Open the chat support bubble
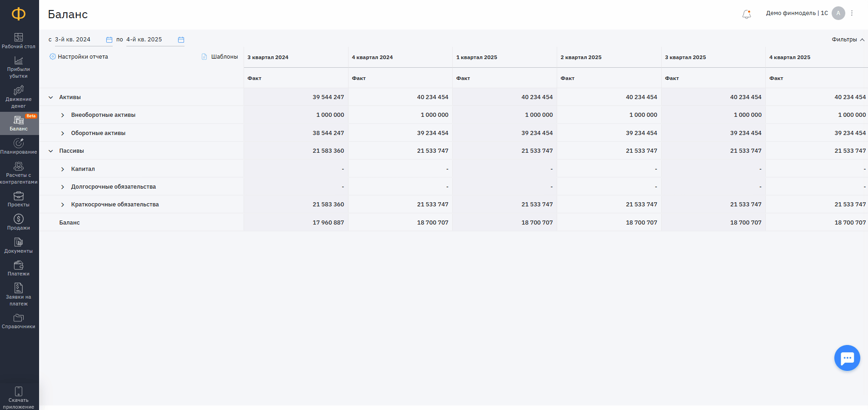The height and width of the screenshot is (410, 868). [x=847, y=358]
